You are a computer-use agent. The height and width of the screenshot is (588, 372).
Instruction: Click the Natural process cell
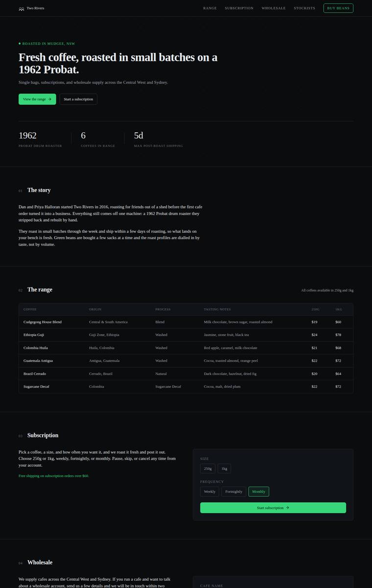161,373
